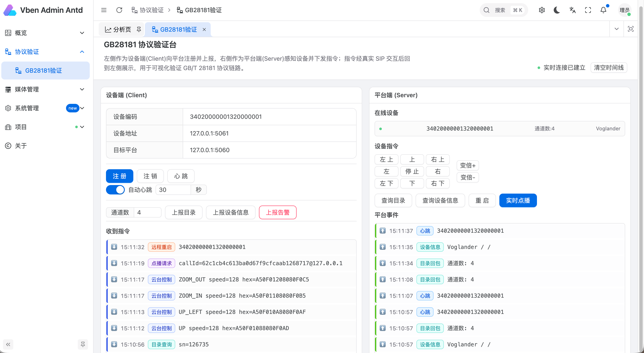
Task: Expand the 系统管理 menu
Action: [x=45, y=108]
